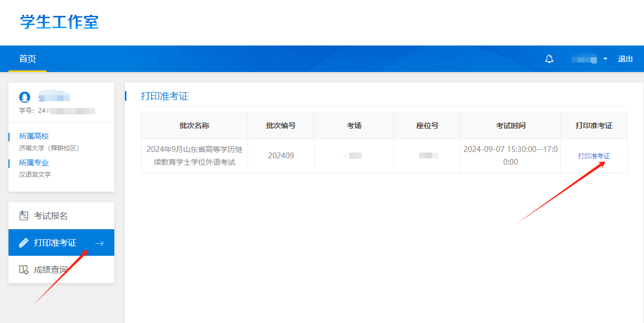644x323 pixels.
Task: Click the arrow icon on active sidebar item
Action: (x=99, y=242)
